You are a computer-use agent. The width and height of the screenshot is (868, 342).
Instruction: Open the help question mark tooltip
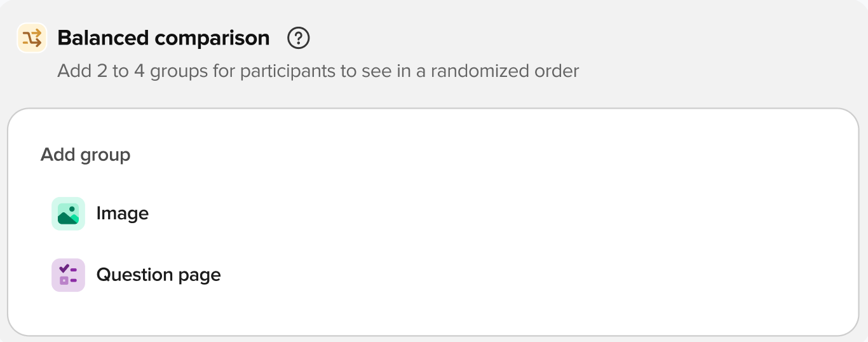point(298,38)
